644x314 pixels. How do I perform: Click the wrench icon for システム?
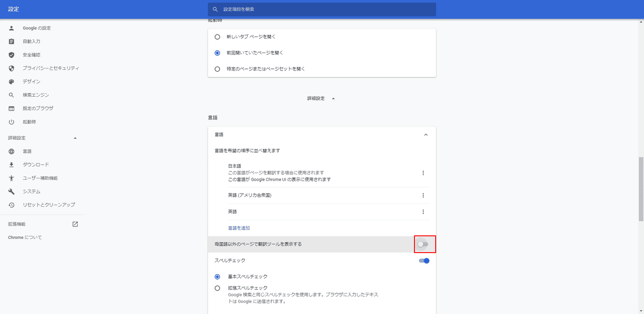coord(11,192)
